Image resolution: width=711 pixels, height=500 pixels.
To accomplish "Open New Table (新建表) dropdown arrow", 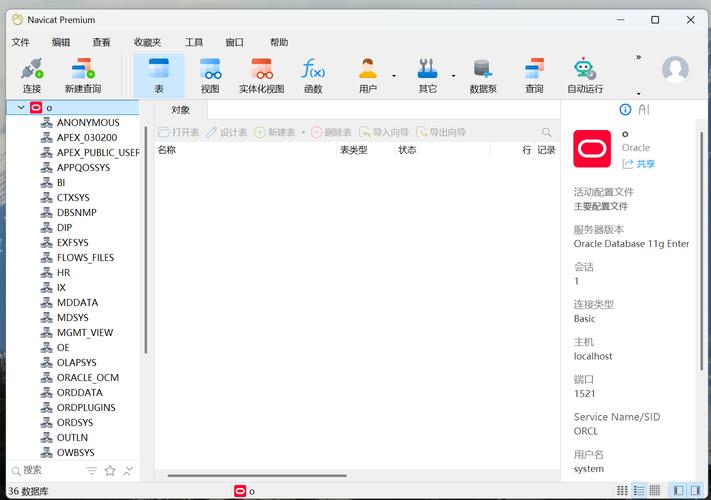I will pos(303,132).
